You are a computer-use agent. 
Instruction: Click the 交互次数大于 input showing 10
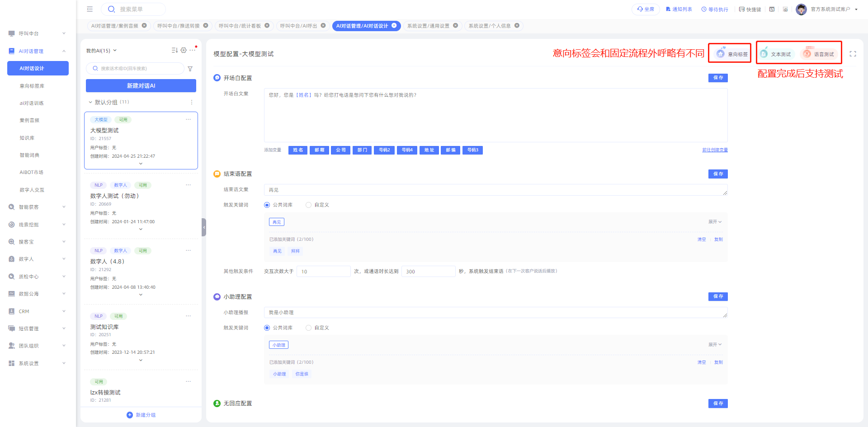324,272
